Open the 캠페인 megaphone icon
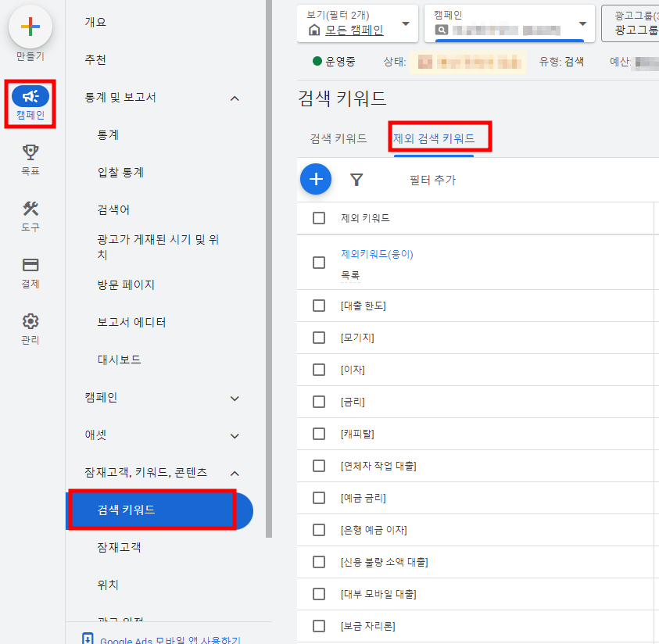The width and height of the screenshot is (659, 644). (30, 96)
